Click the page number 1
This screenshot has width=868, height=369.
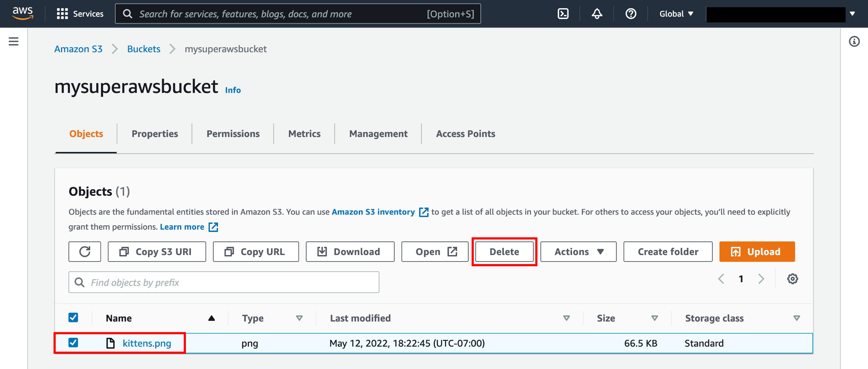(x=741, y=279)
